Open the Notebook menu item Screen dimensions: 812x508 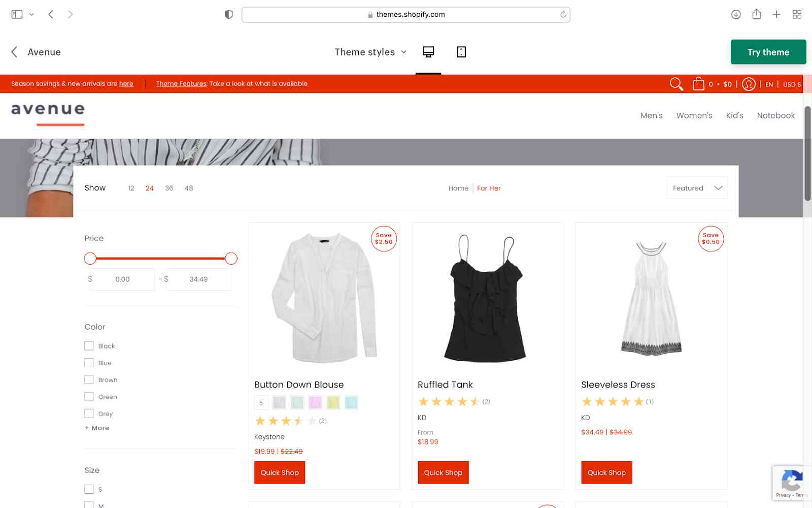pos(775,115)
